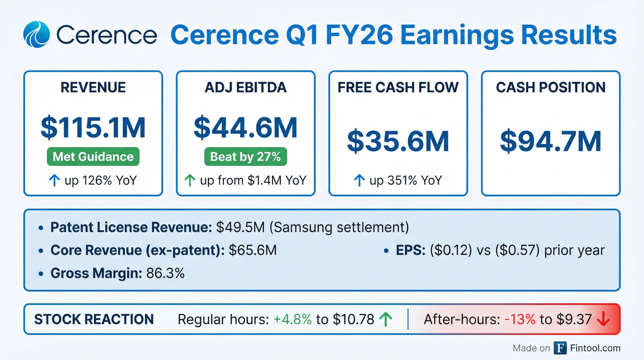Click the Gross Margin 86.3% line
The image size is (644, 360).
click(x=117, y=273)
